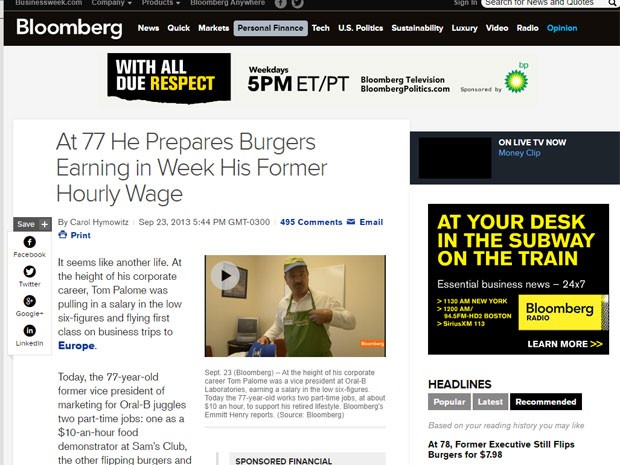This screenshot has width=620, height=465.
Task: Click the search news and quotes field
Action: point(544,3)
